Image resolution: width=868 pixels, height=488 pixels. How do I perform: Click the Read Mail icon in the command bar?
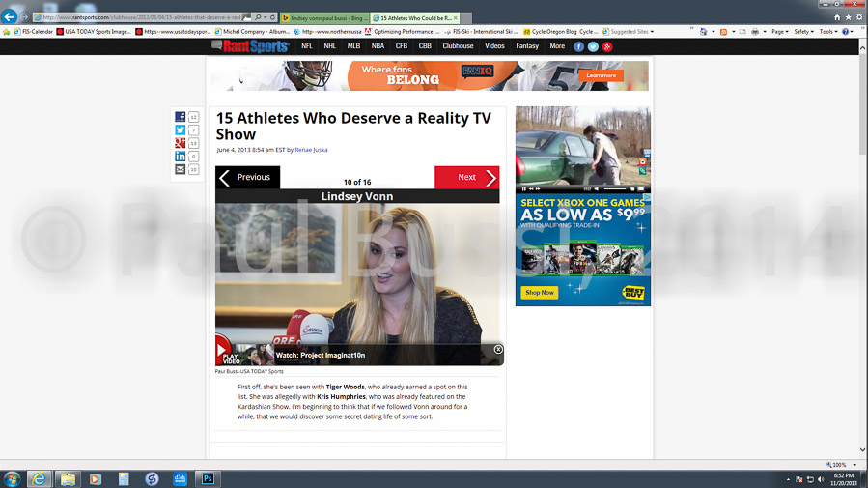pos(742,32)
